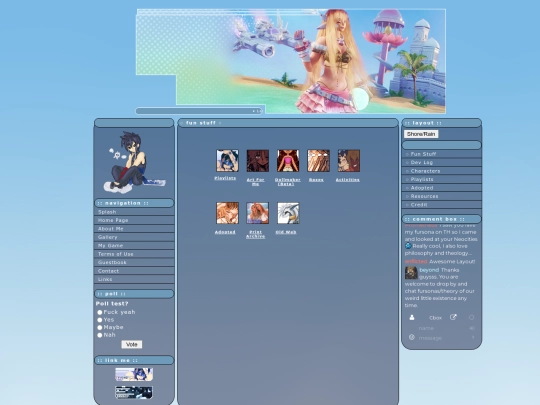Click the Adopted text link under thumbnail
Screen dimensions: 540x405
click(225, 232)
